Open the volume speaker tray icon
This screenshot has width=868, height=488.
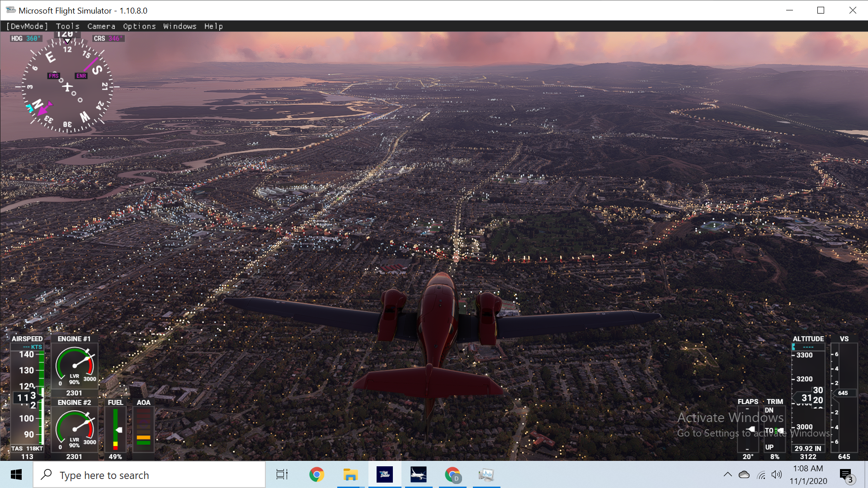(777, 474)
